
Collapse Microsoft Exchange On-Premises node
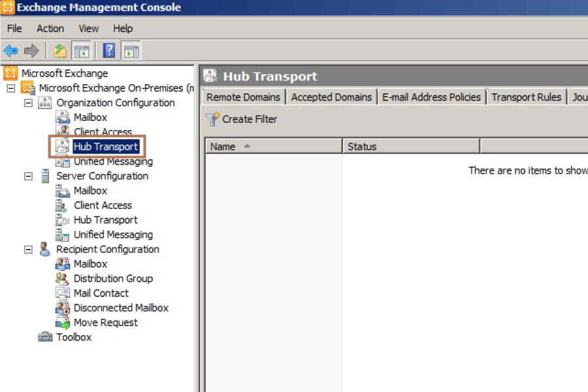(x=10, y=88)
